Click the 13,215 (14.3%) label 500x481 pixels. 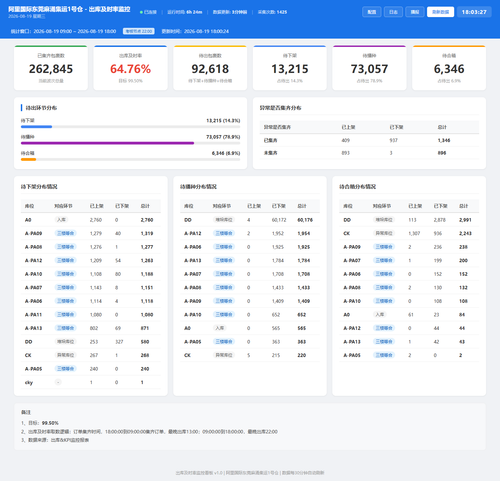(x=223, y=121)
